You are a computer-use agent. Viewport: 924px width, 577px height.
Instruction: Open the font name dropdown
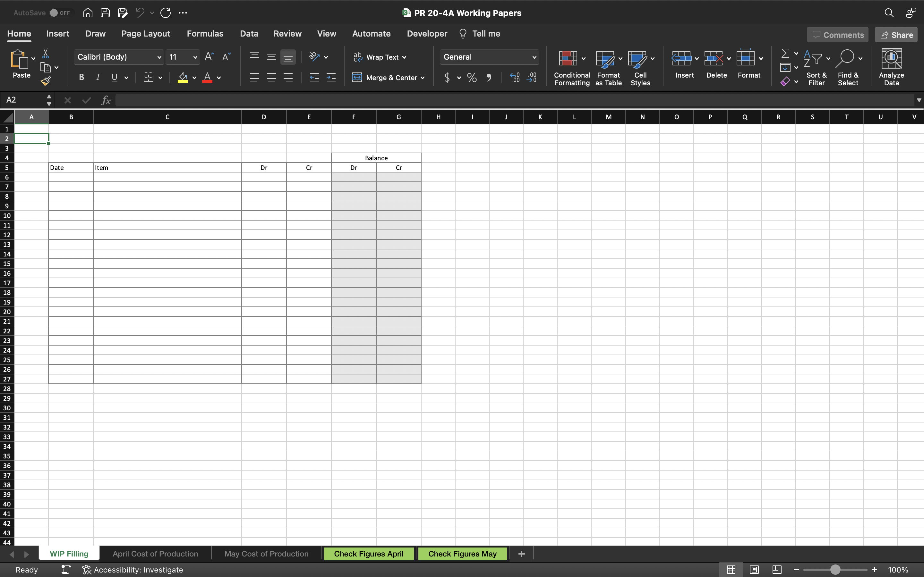[x=159, y=57]
